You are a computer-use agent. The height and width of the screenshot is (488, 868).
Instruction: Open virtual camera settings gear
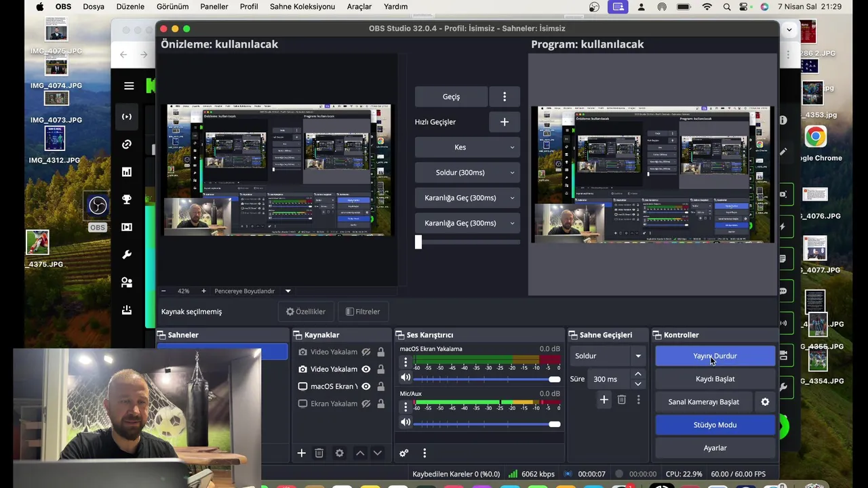pos(765,402)
